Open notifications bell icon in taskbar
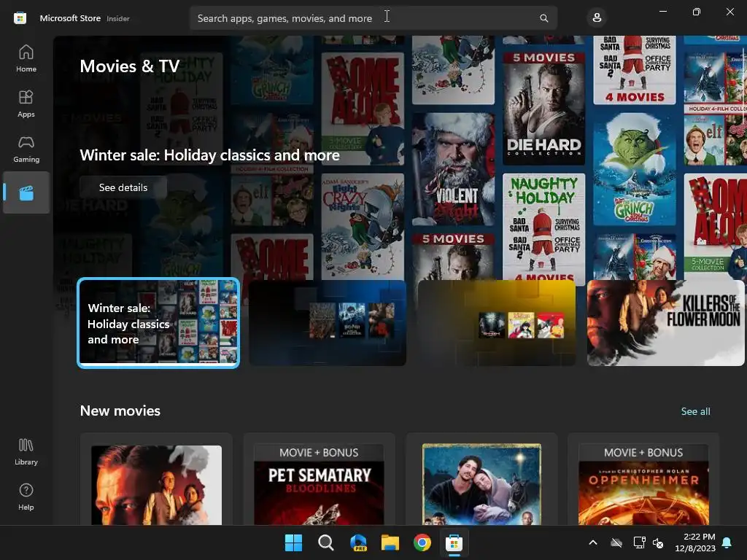747x560 pixels. (x=727, y=542)
